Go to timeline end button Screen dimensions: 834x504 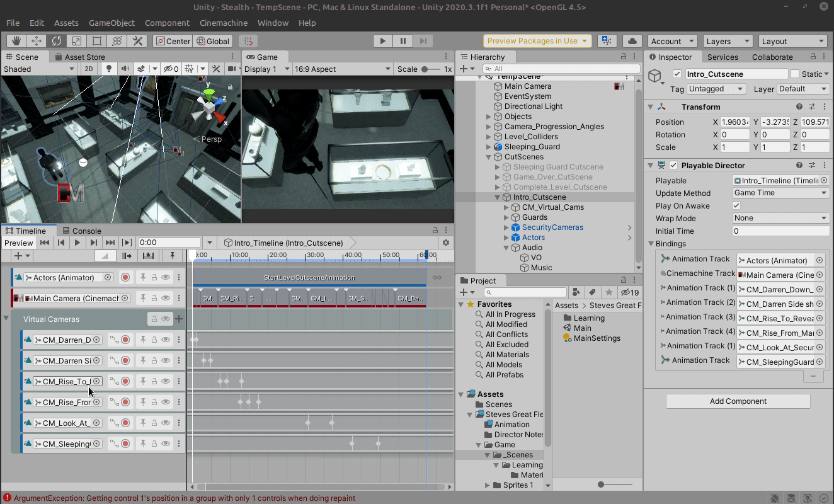pos(110,243)
